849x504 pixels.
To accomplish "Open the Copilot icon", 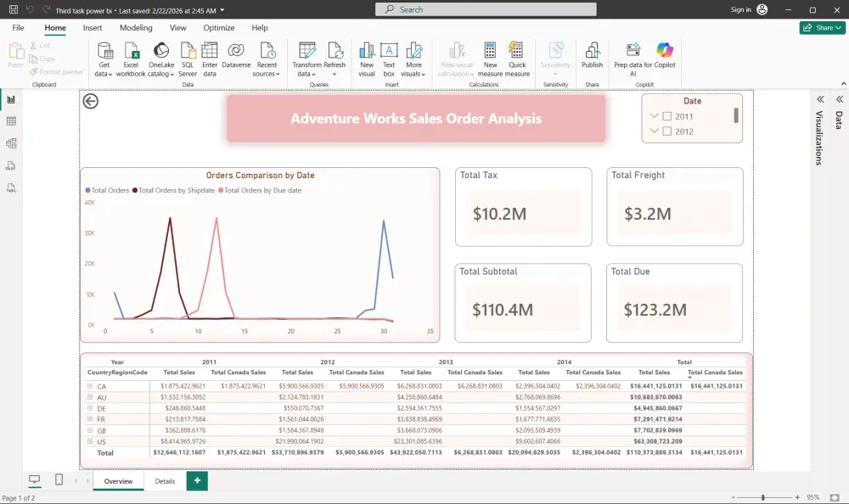I will tap(665, 51).
